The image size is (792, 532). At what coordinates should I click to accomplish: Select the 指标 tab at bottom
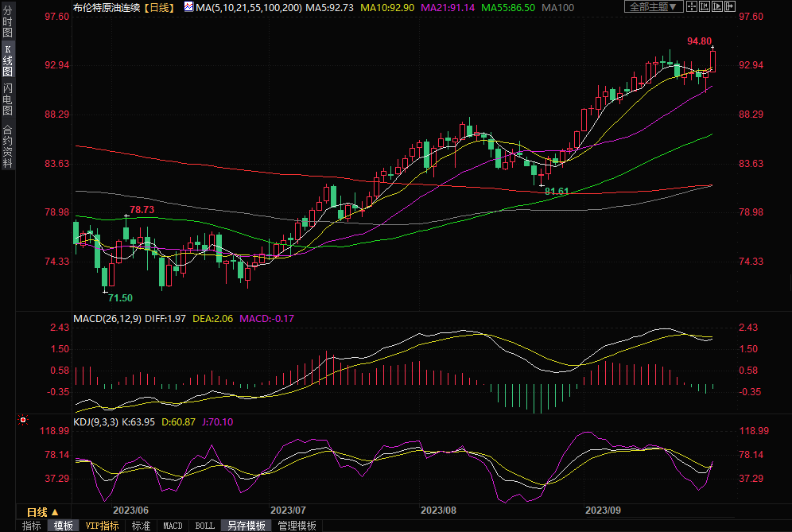click(32, 526)
